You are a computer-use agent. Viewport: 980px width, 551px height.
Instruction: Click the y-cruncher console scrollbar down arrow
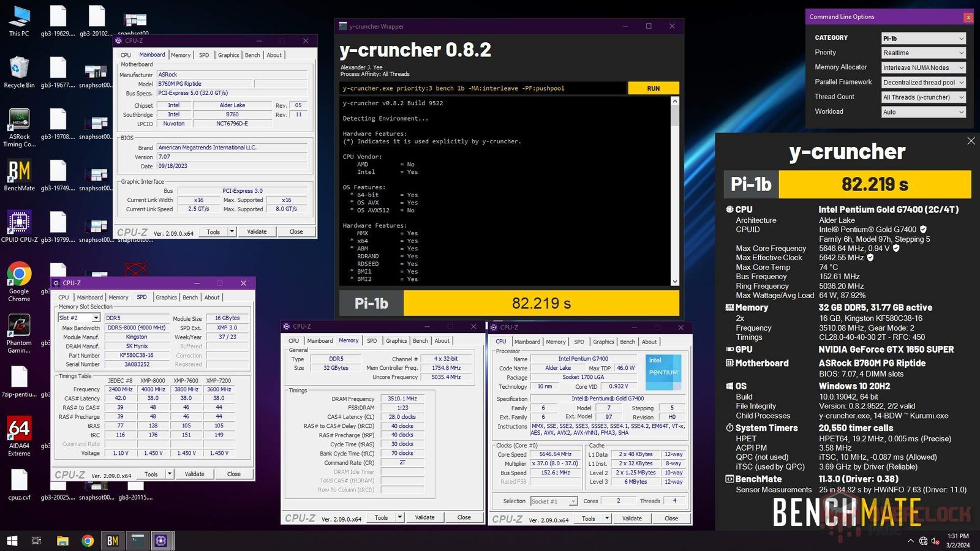click(x=675, y=282)
